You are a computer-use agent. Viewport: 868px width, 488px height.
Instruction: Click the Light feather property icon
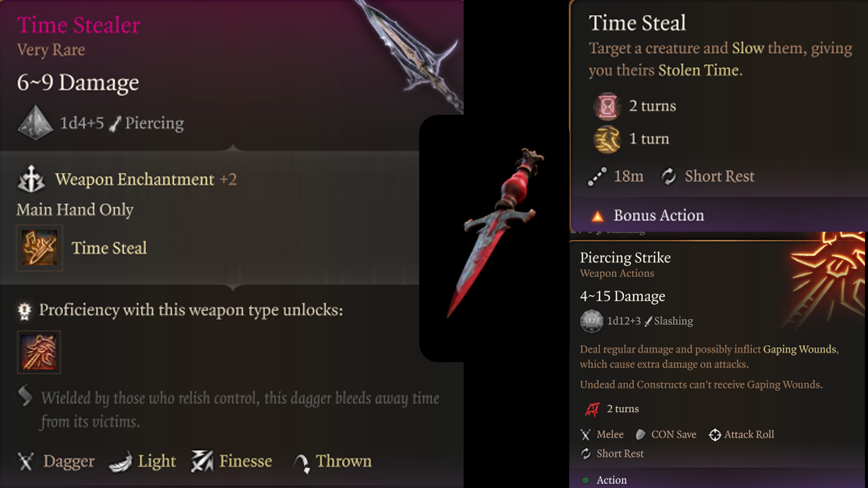pyautogui.click(x=120, y=462)
